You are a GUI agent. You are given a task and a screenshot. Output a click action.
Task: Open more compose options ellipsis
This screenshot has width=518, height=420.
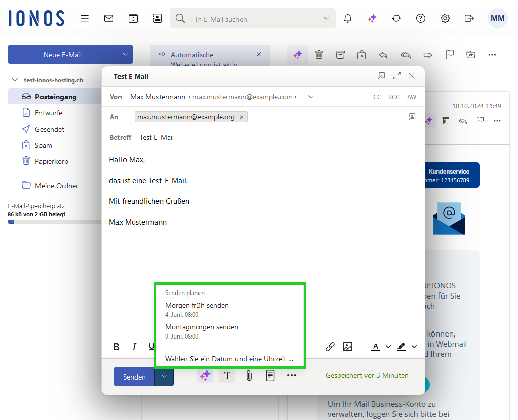pos(291,376)
